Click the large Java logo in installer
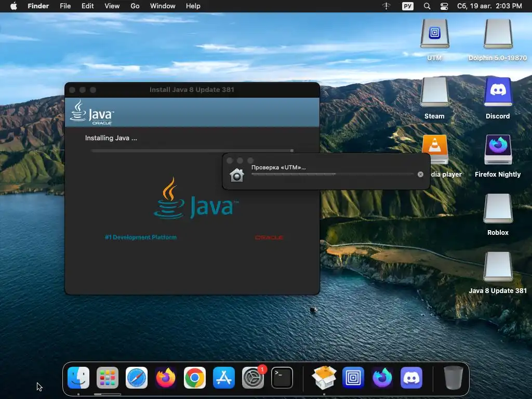 196,198
